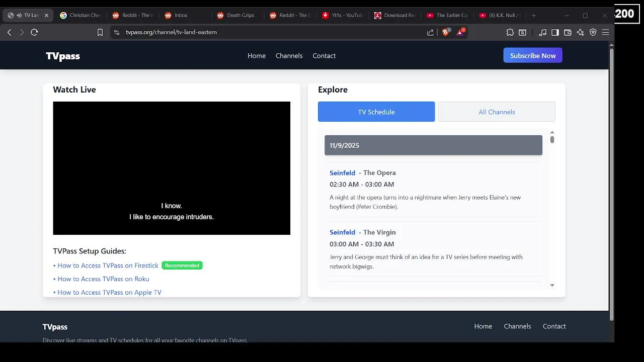Click the Watch Live heading
Viewport: 644px width, 362px height.
pyautogui.click(x=74, y=89)
